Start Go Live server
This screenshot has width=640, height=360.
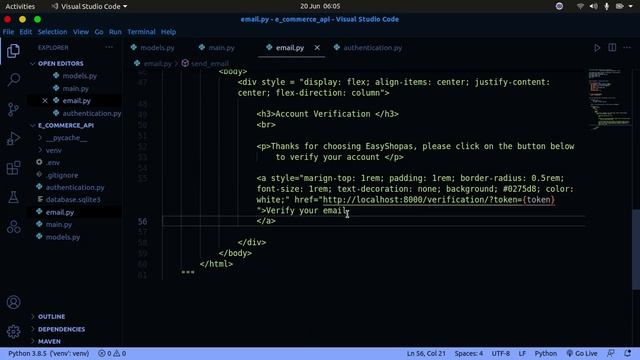pyautogui.click(x=582, y=353)
